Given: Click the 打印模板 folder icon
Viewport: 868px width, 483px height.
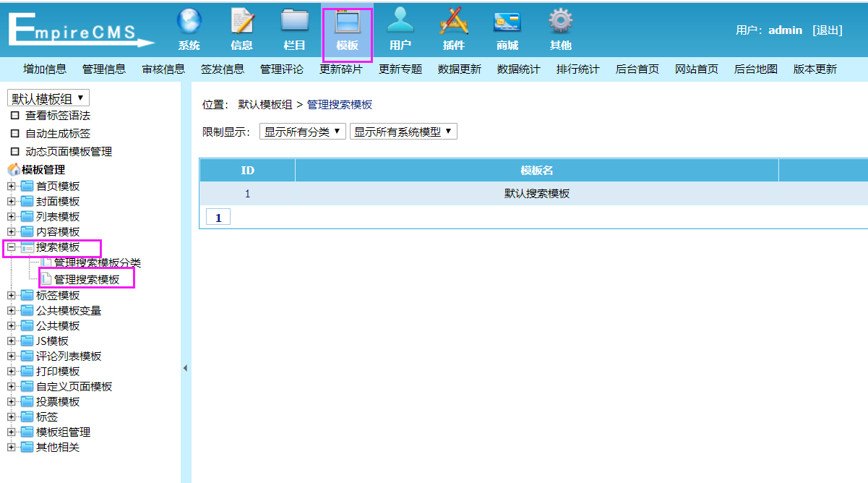Looking at the screenshot, I should click(x=27, y=372).
